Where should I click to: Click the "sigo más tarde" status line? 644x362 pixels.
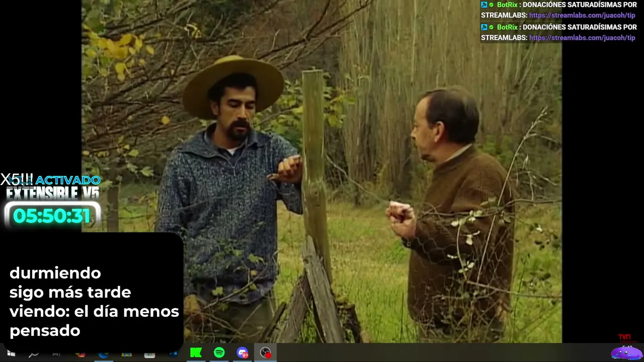(x=70, y=292)
